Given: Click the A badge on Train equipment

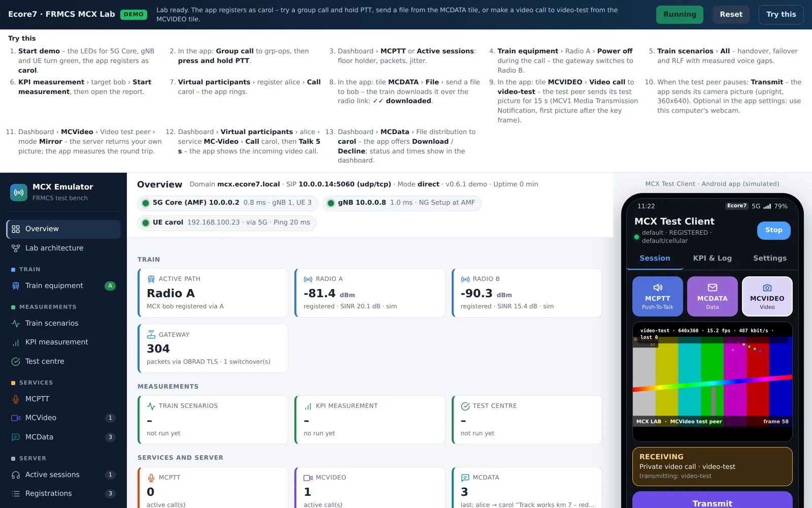Looking at the screenshot, I should coord(110,286).
